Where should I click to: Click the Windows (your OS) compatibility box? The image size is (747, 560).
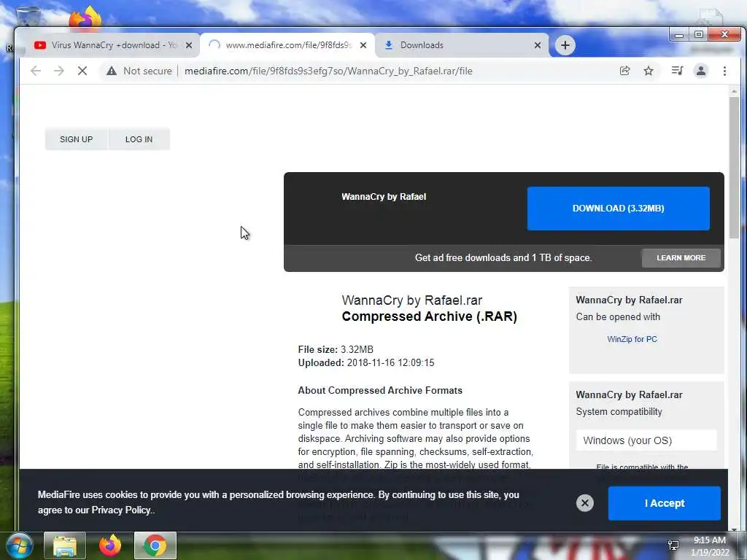(x=646, y=440)
